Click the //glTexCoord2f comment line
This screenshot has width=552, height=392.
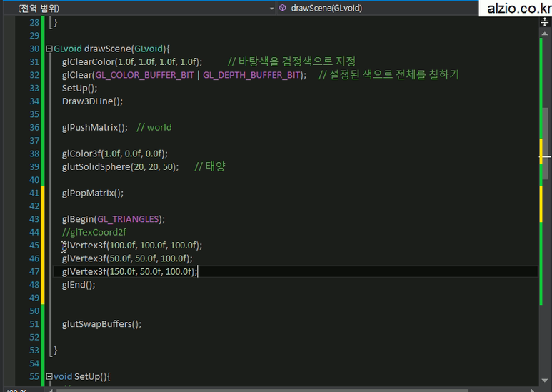point(94,233)
